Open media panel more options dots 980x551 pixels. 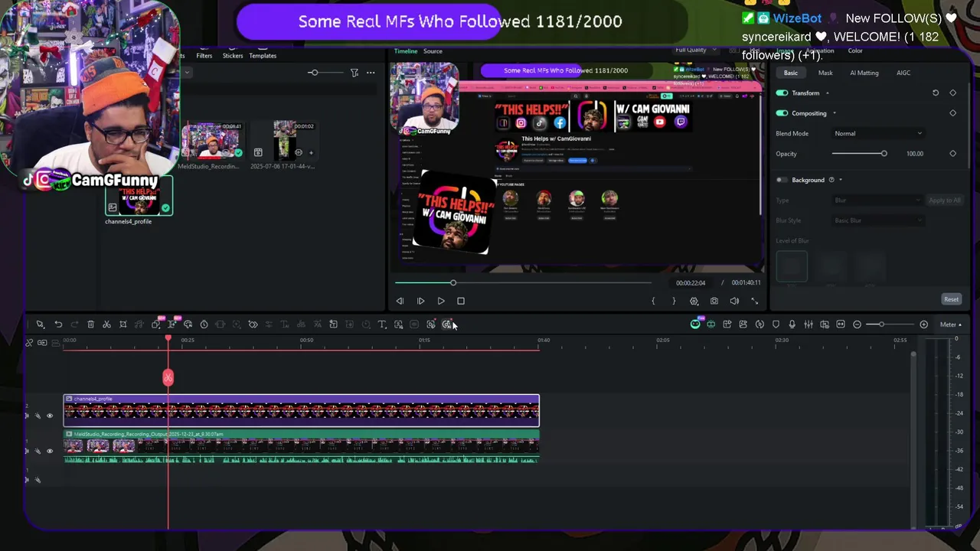point(371,73)
